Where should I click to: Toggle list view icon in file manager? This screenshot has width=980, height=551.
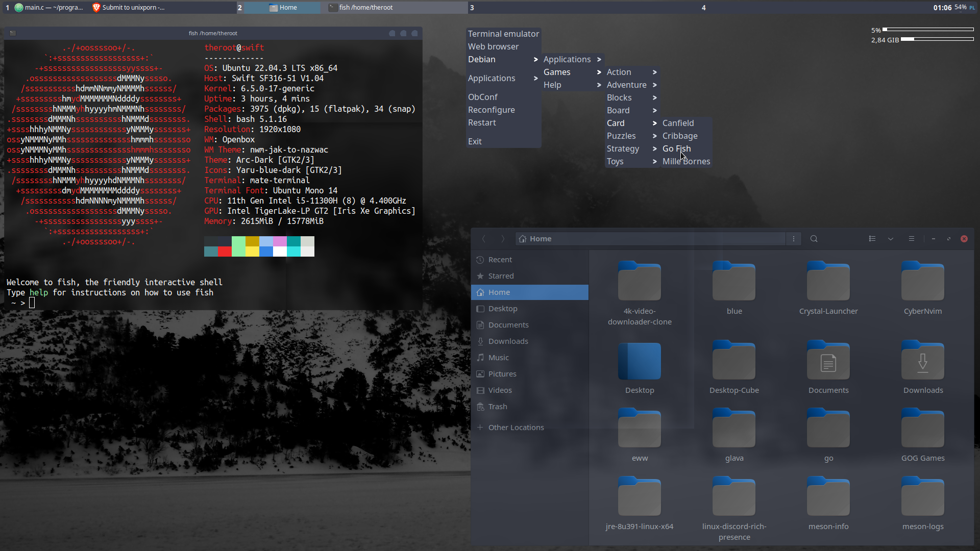[x=872, y=239]
